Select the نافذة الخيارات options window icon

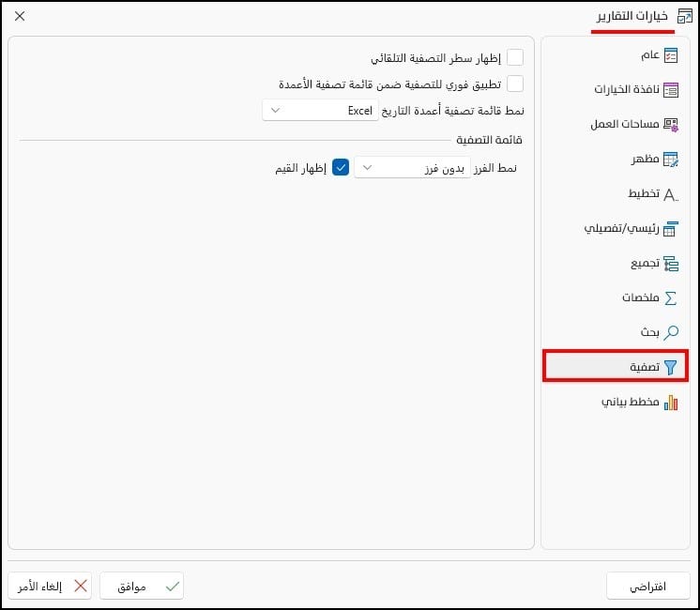[x=671, y=90]
